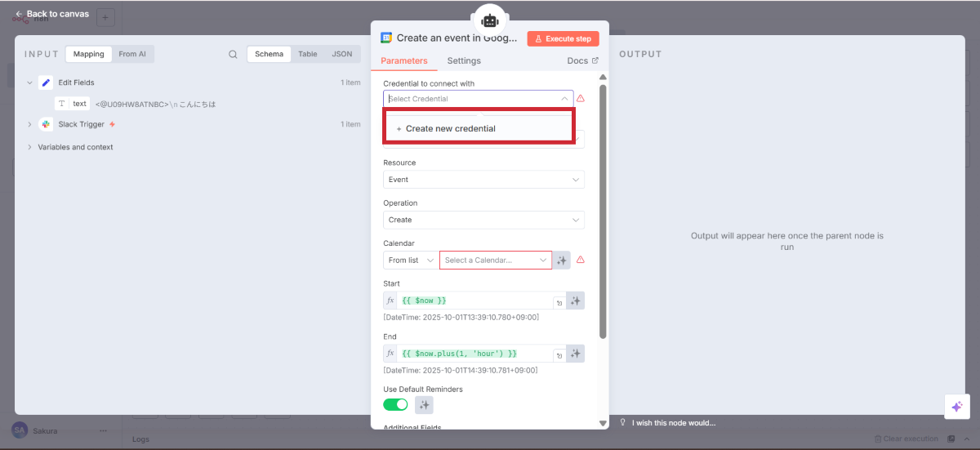980x450 pixels.
Task: Open the Select Credential dropdown
Action: [x=479, y=99]
